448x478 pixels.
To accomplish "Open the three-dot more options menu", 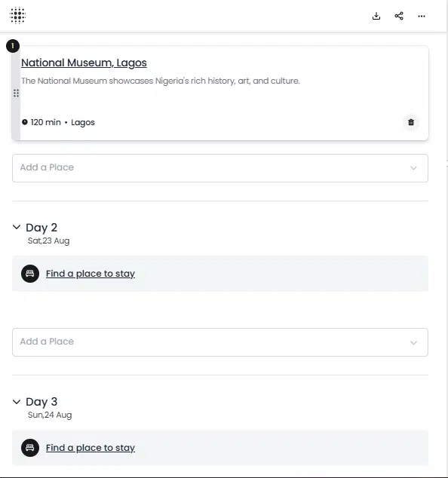I will tap(422, 16).
